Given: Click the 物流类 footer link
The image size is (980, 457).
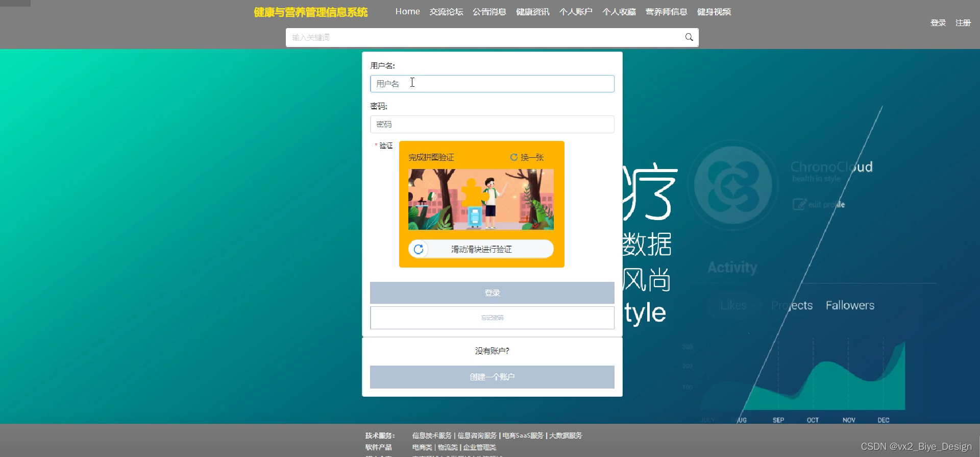Looking at the screenshot, I should tap(448, 447).
